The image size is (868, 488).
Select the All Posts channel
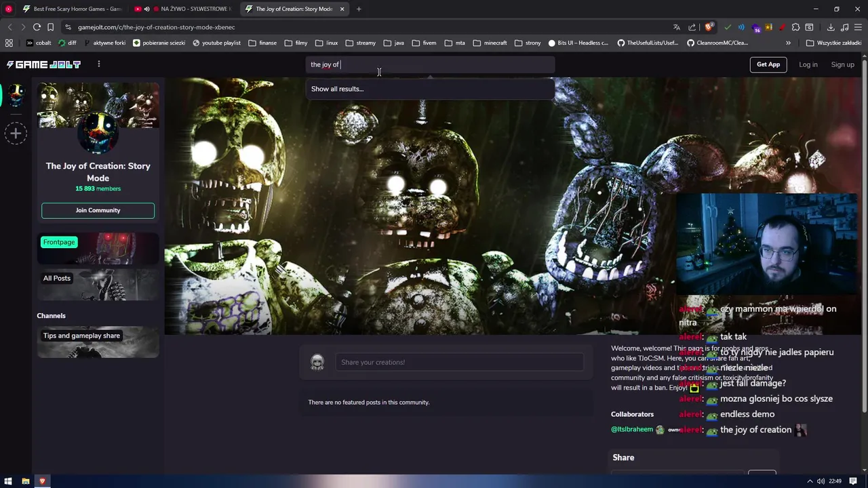[x=98, y=284]
